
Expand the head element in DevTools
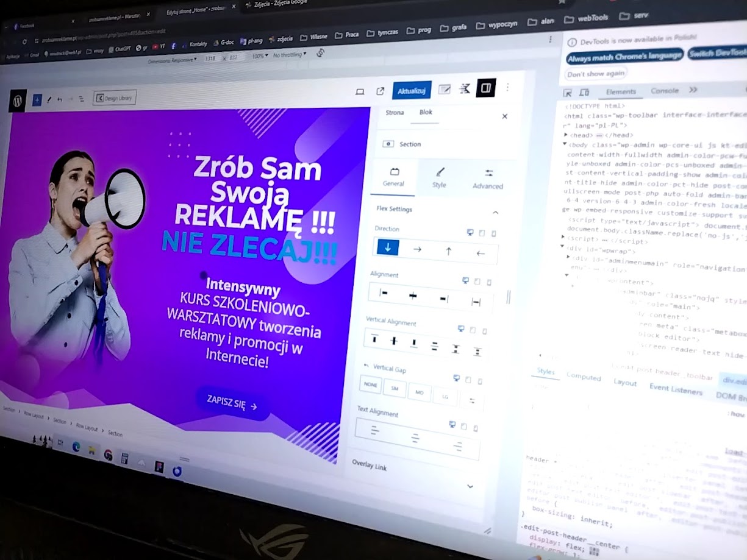point(566,135)
